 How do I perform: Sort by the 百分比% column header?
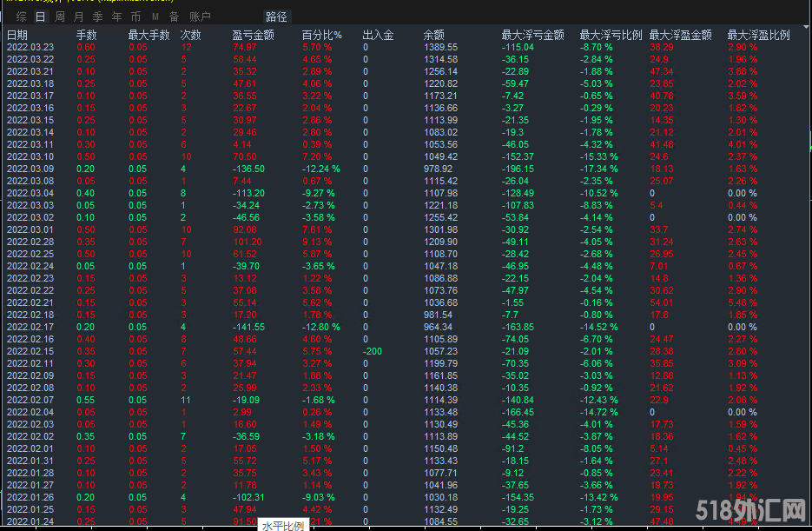pos(321,35)
